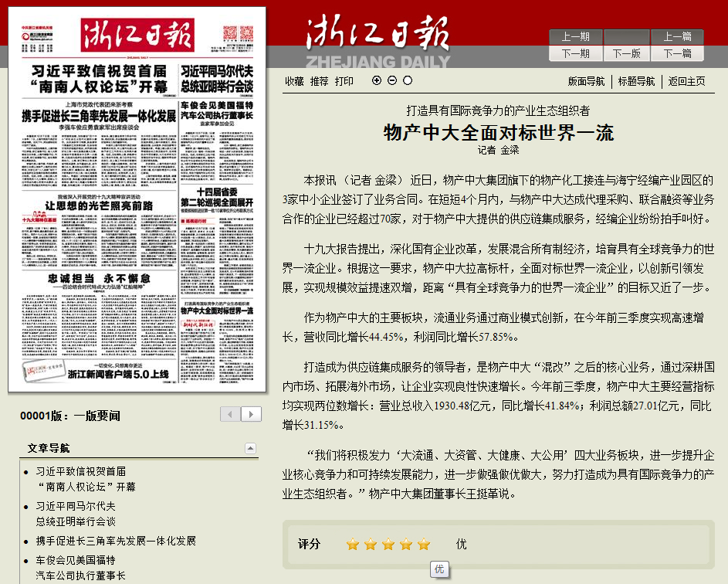Viewport: 728px width, 584px height.
Task: Click the 上一期 previous issue button
Action: [x=576, y=37]
